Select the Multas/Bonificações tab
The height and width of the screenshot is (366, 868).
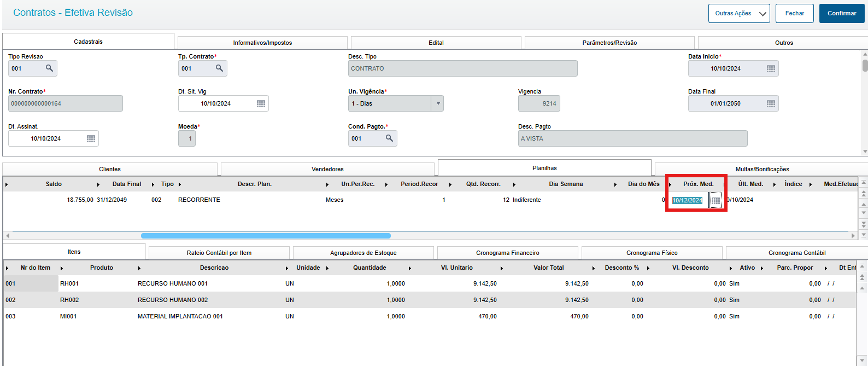click(762, 169)
